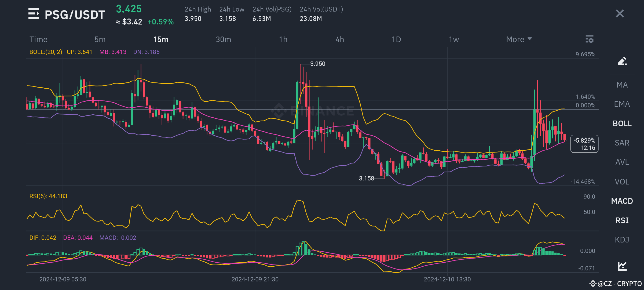This screenshot has height=290, width=644.
Task: Expand the More timeframe dropdown
Action: (518, 39)
